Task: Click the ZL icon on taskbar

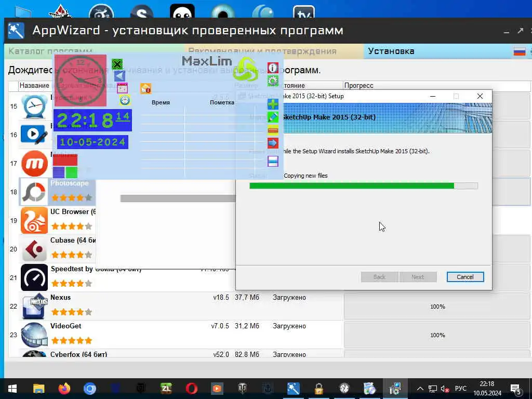Action: point(166,389)
